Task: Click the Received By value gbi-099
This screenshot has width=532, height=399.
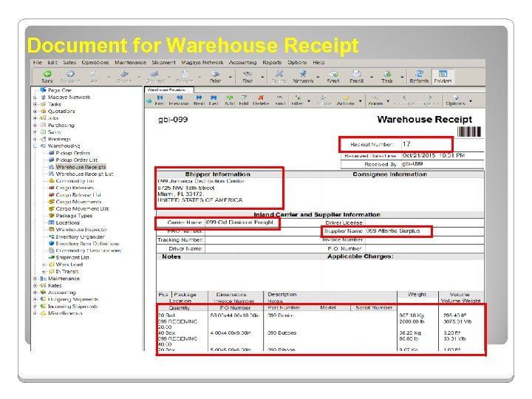Action: tap(412, 164)
